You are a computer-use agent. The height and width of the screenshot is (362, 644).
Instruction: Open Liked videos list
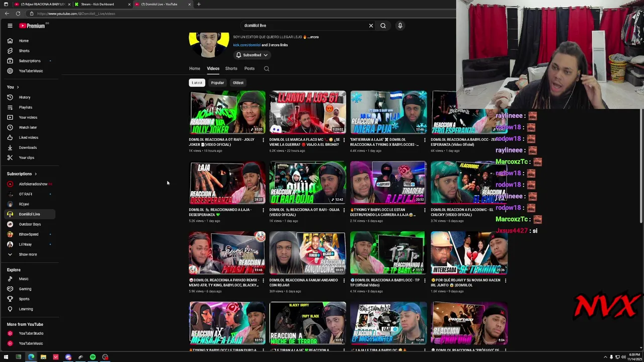pos(28,137)
